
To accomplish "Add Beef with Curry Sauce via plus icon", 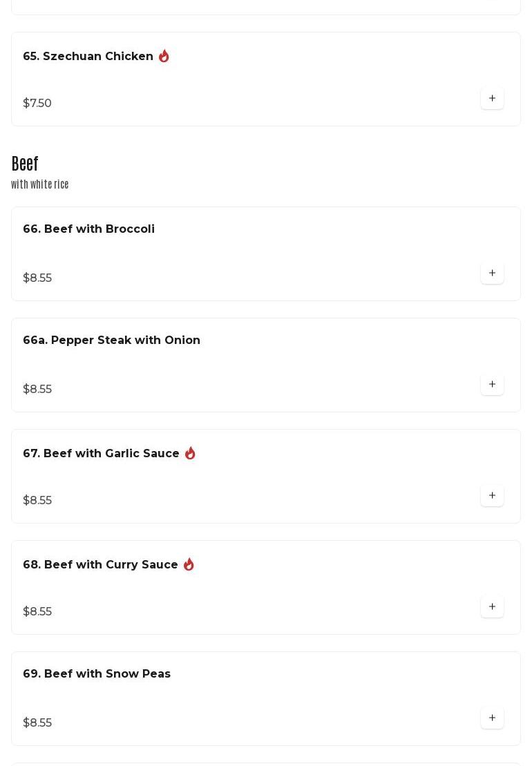I will click(x=492, y=606).
